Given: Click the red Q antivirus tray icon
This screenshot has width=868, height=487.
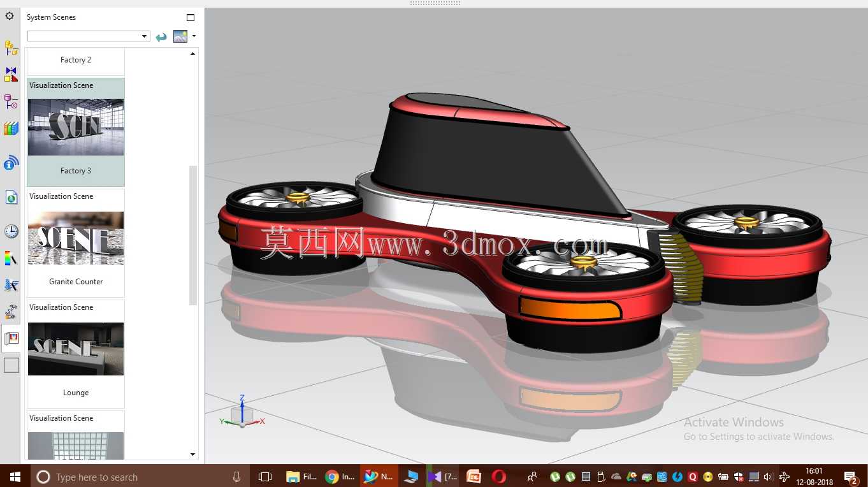Looking at the screenshot, I should [x=692, y=477].
